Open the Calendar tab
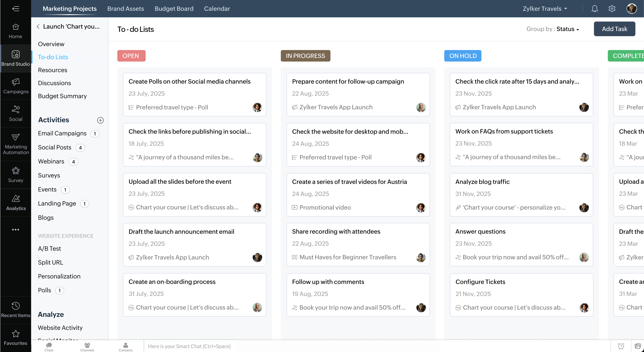This screenshot has width=644, height=352. [x=217, y=9]
